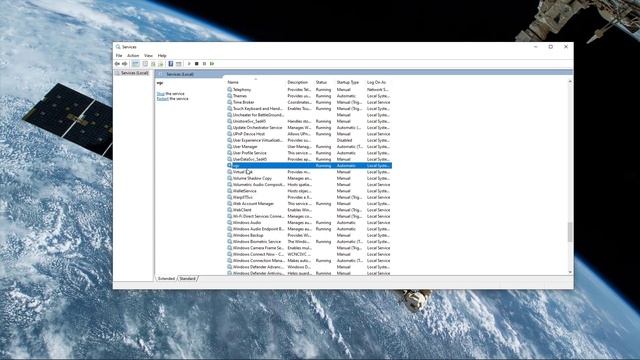This screenshot has height=360, width=640.
Task: Click the gear icon beside Windows Audio
Action: (x=229, y=222)
